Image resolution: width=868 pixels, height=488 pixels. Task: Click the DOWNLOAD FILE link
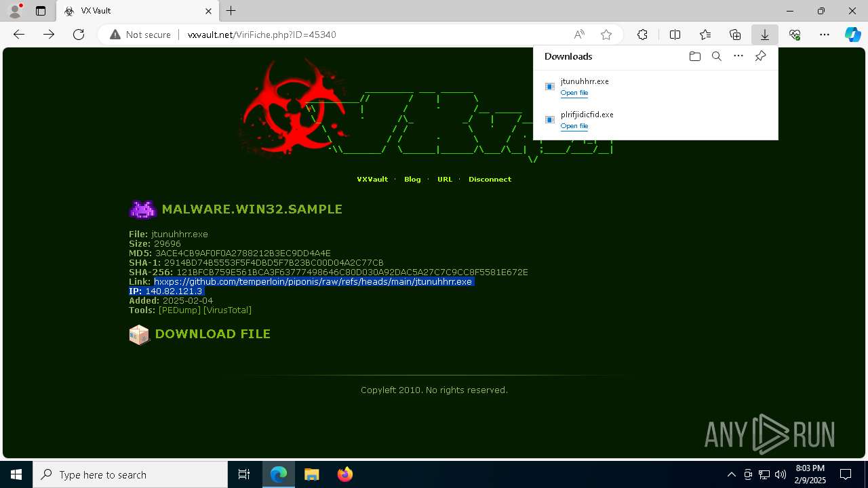tap(213, 334)
